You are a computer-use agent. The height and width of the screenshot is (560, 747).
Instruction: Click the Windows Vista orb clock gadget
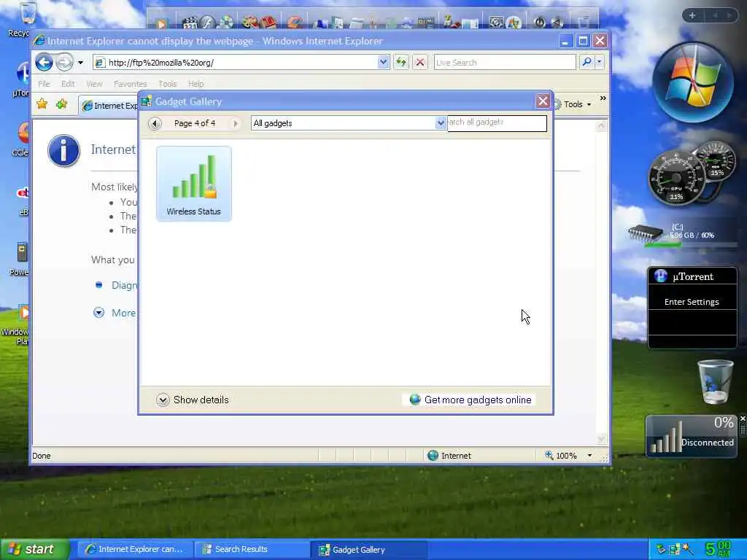tap(693, 82)
